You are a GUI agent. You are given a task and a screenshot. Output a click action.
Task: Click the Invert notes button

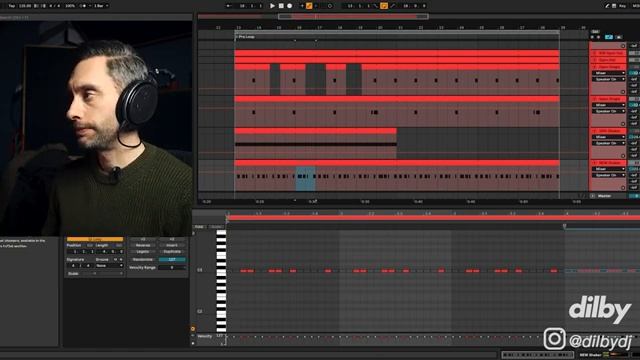[172, 245]
